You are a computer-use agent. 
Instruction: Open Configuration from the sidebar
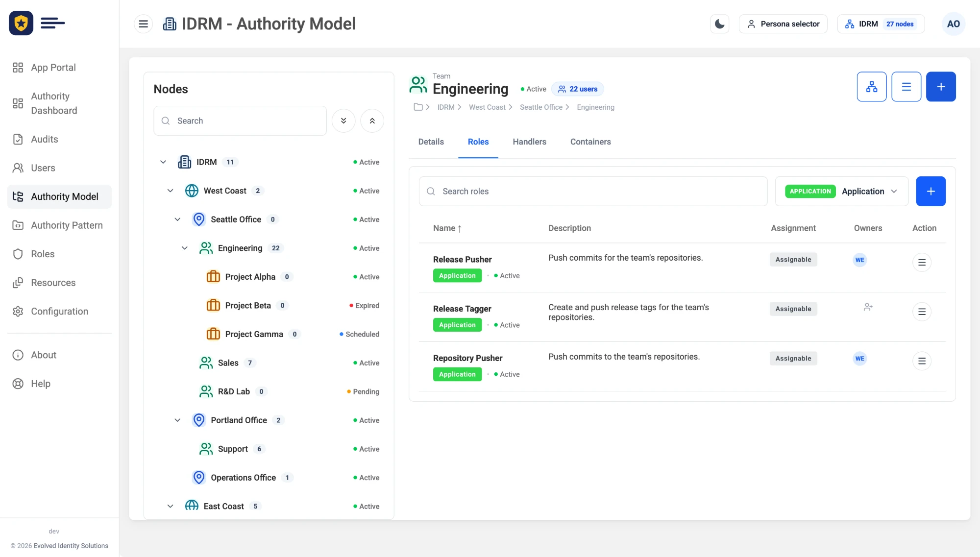click(59, 312)
